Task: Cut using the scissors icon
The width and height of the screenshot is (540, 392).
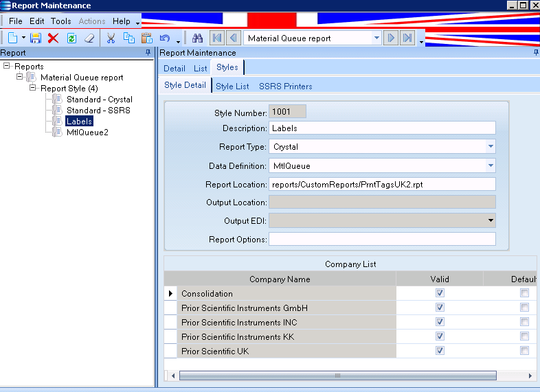Action: coord(111,38)
